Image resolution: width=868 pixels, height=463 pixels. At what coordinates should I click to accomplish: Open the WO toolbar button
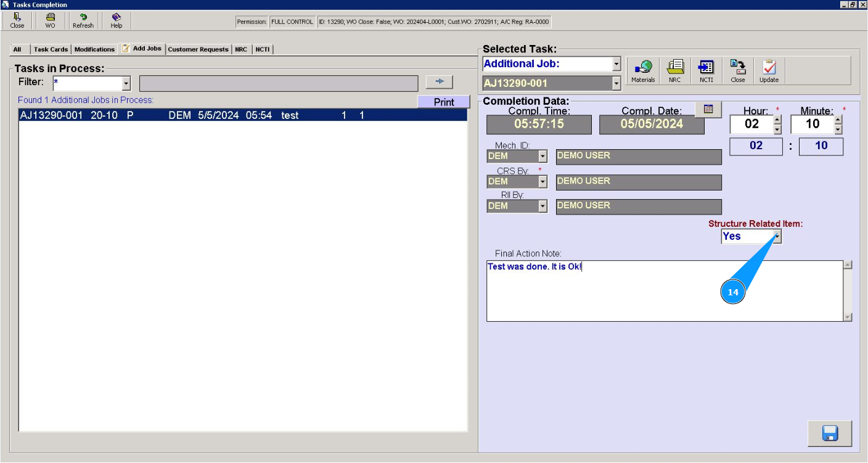(x=50, y=20)
